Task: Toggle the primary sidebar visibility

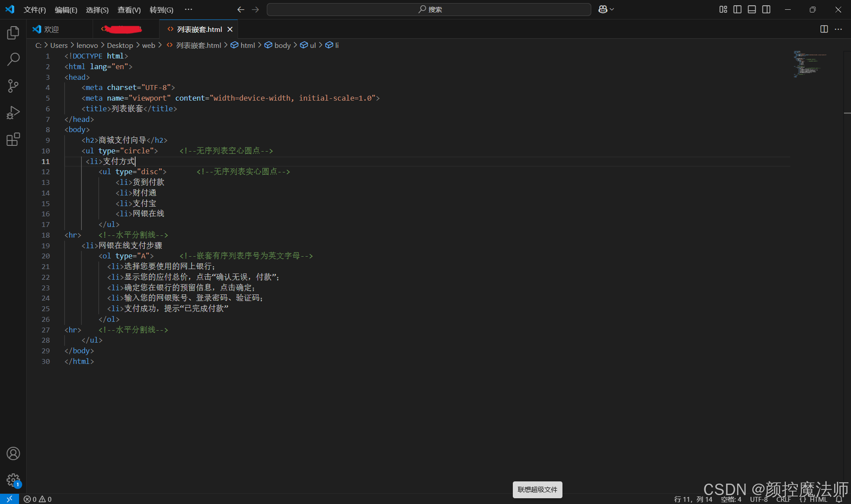Action: tap(737, 9)
